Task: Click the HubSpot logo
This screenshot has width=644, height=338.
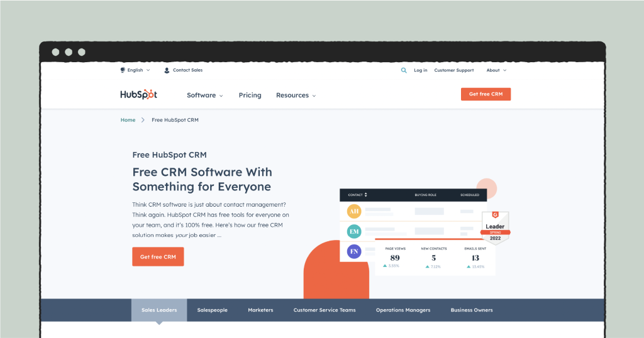Action: coord(138,95)
